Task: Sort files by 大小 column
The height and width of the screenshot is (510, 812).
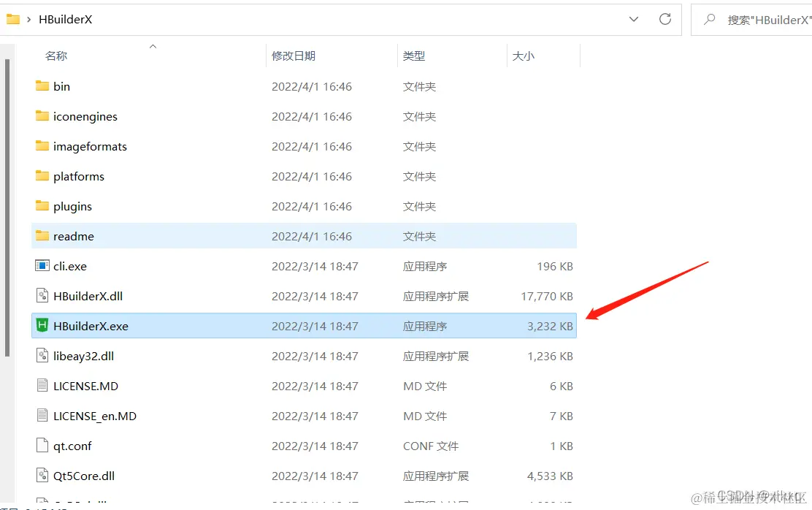Action: [x=523, y=56]
